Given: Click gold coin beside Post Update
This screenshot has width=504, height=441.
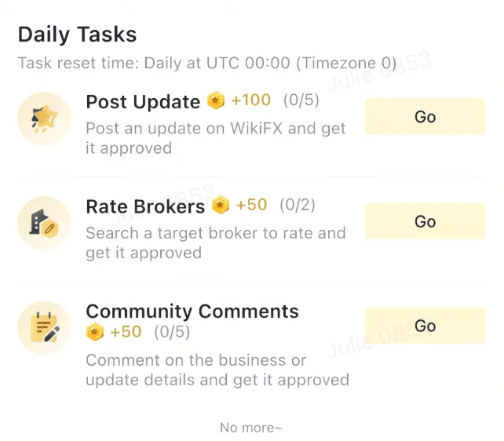Looking at the screenshot, I should click(216, 100).
